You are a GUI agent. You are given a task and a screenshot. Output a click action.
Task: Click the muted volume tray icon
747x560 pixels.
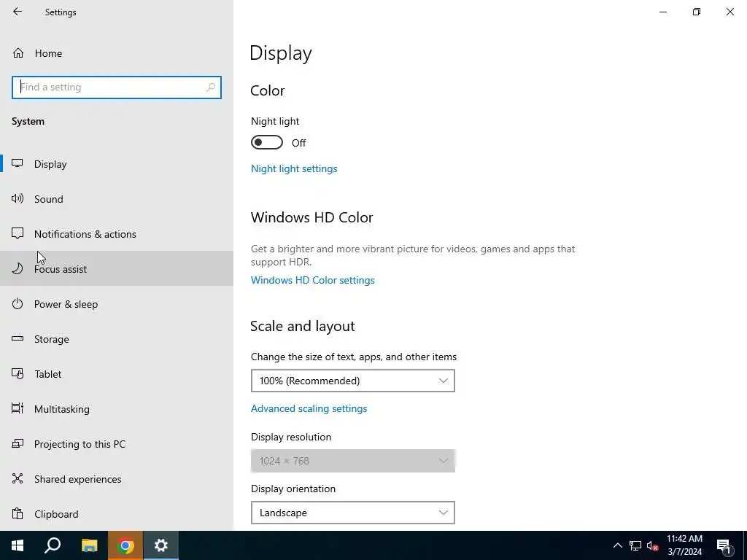click(653, 545)
